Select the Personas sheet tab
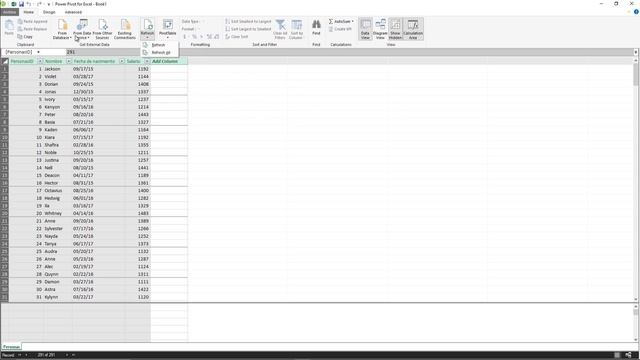The image size is (640, 360). 11,347
